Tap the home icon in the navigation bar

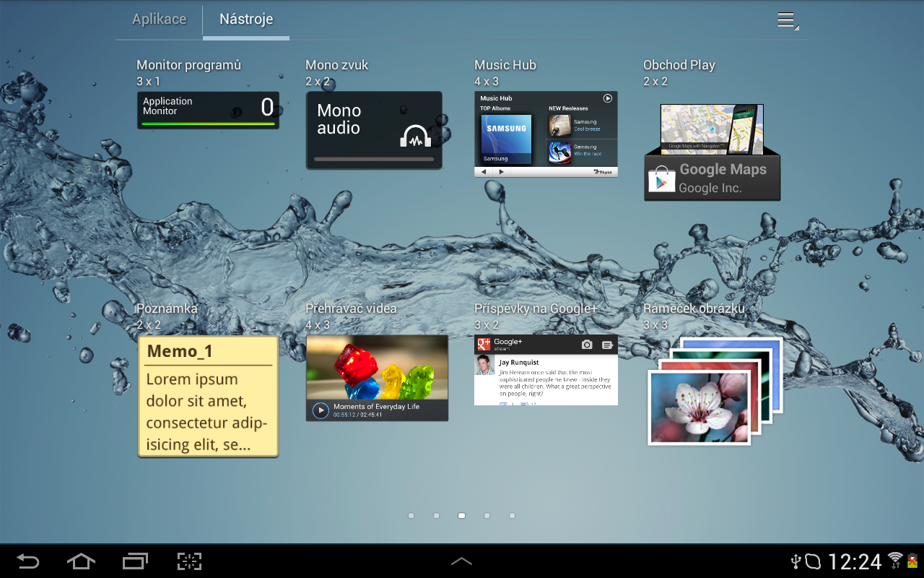pyautogui.click(x=81, y=561)
